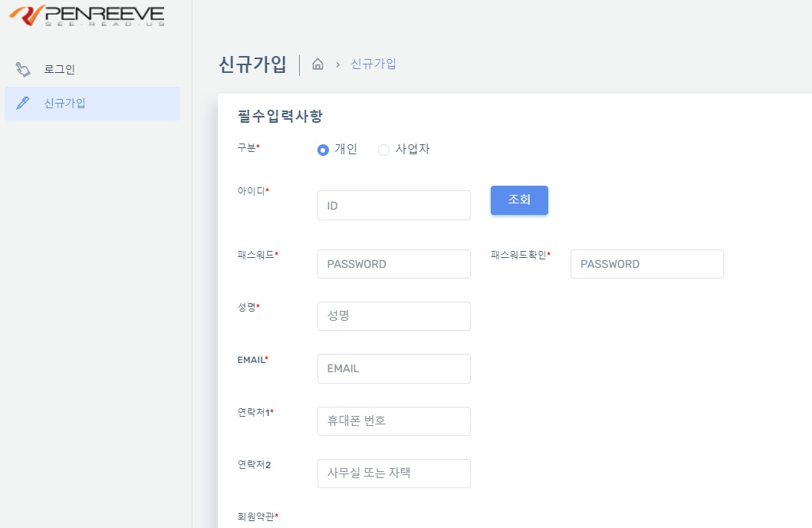Select the 사업자 radio button
Viewport: 812px width, 528px height.
tap(383, 150)
